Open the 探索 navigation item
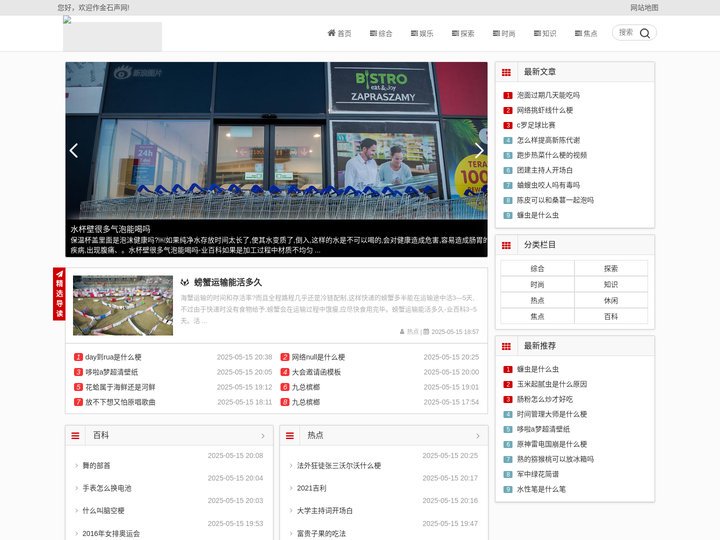The height and width of the screenshot is (540, 720). pyautogui.click(x=463, y=33)
